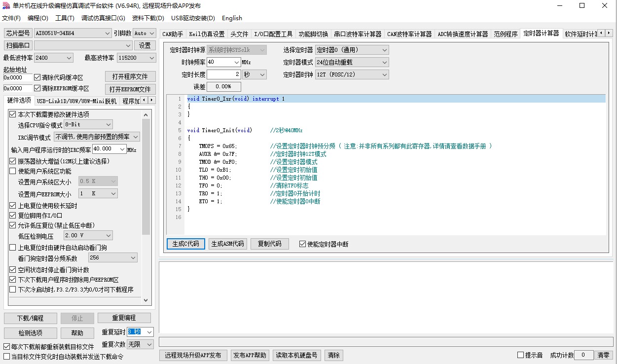Open 文件(F) menu

tap(11, 18)
